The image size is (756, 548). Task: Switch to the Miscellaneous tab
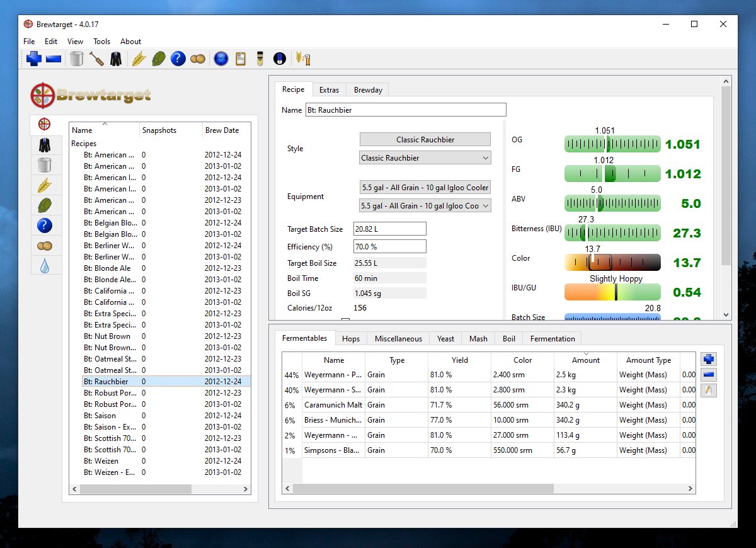(398, 339)
